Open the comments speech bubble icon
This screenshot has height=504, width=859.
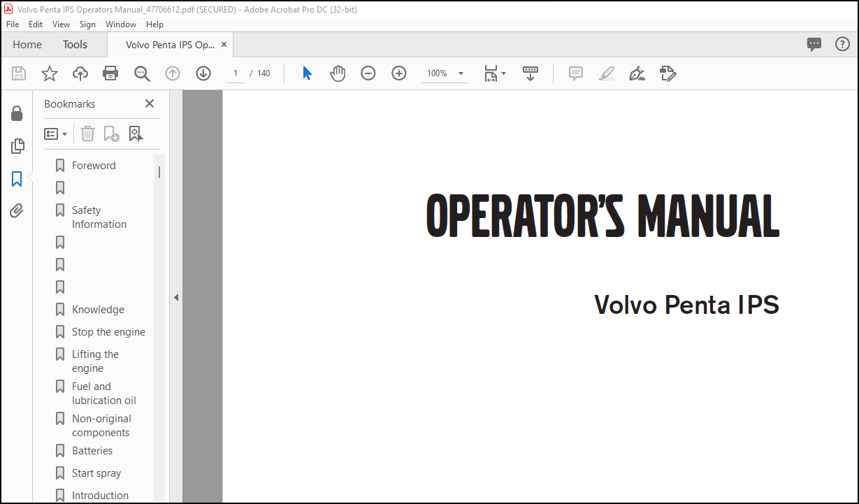pos(814,44)
